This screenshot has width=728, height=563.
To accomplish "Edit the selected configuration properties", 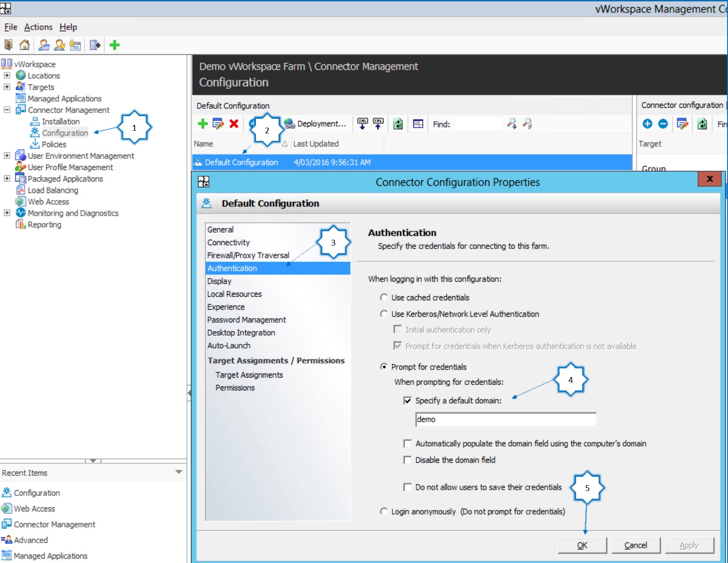I will tap(218, 124).
